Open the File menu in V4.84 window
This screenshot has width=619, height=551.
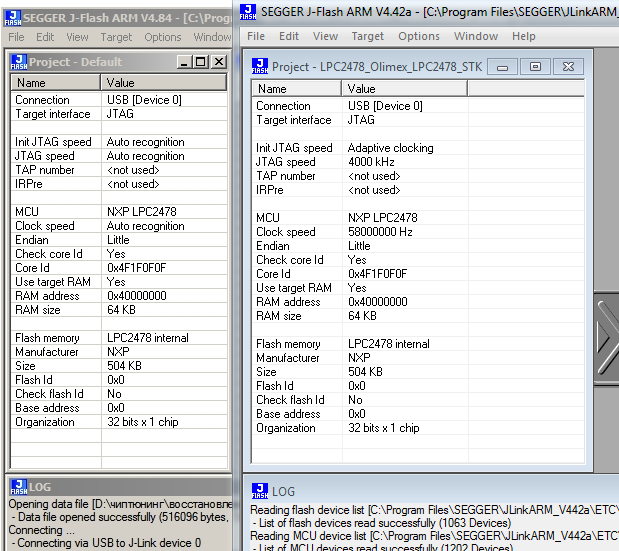click(16, 37)
